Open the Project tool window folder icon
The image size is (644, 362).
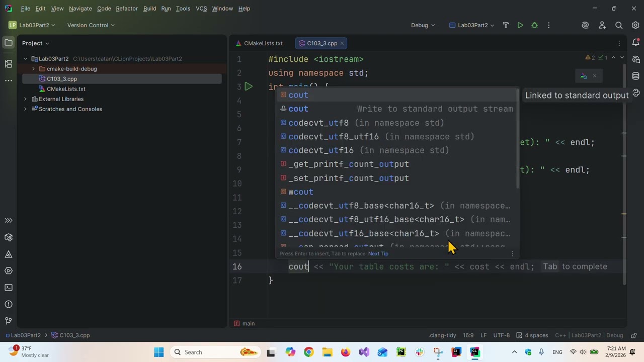tap(9, 43)
